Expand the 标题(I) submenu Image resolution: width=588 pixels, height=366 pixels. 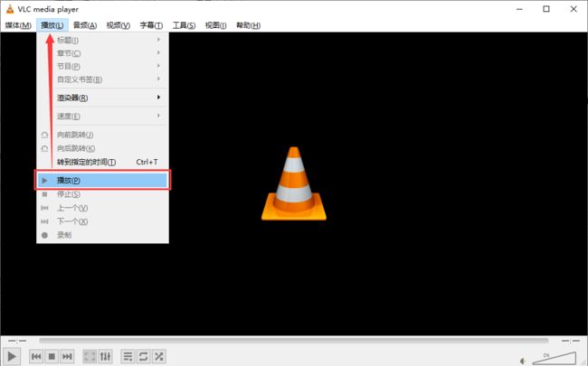102,40
